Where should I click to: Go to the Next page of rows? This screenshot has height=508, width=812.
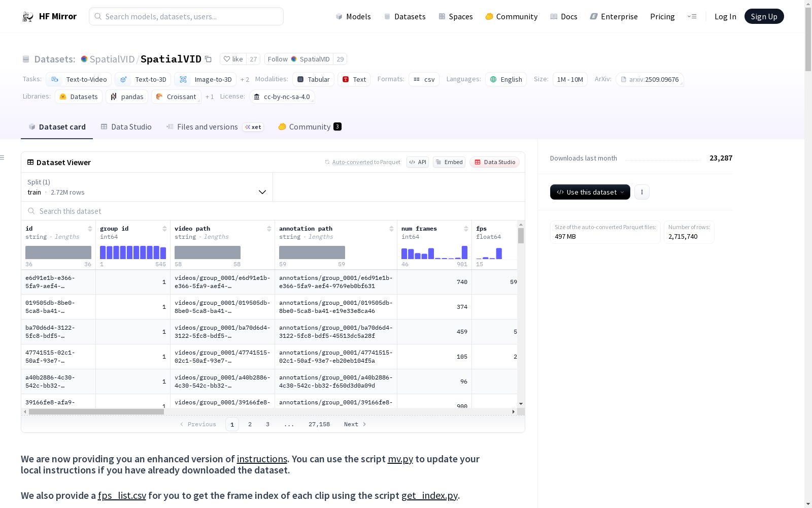tap(355, 424)
